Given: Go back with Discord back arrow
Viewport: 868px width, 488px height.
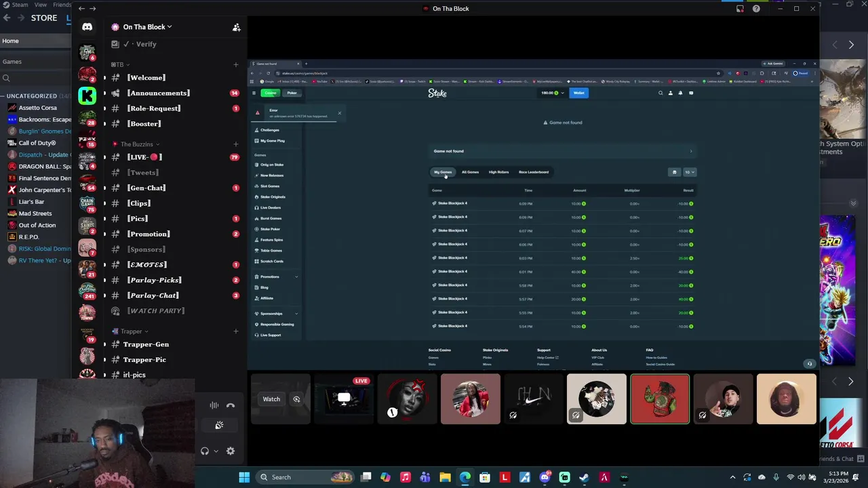Looking at the screenshot, I should click(x=81, y=9).
